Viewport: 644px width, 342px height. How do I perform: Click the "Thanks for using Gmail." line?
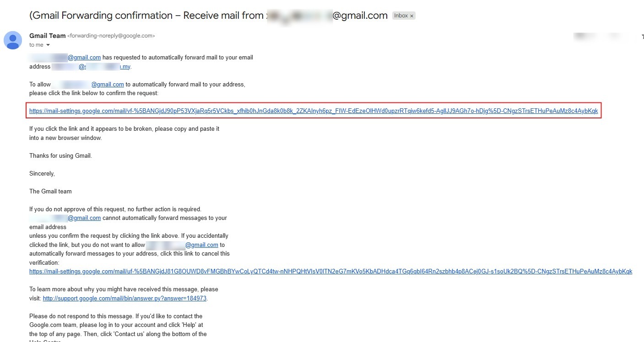click(x=60, y=156)
